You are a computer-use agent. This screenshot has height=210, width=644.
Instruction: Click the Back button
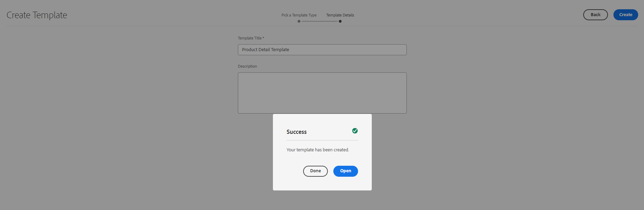595,15
